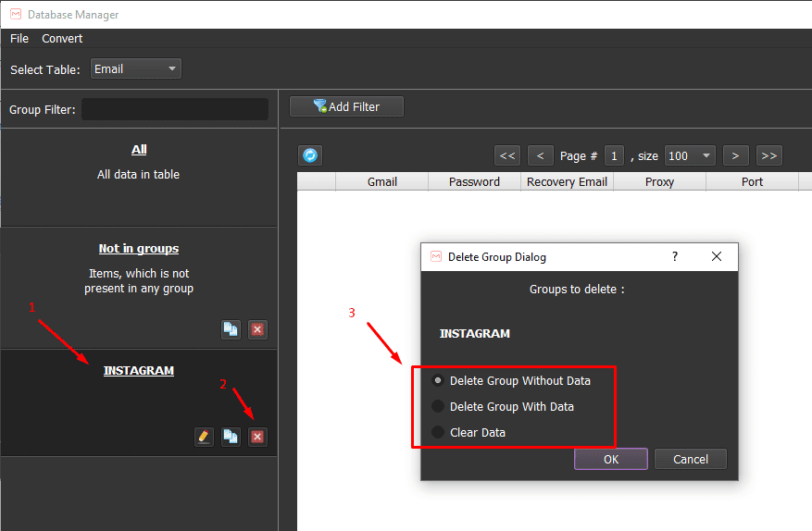This screenshot has width=812, height=531.
Task: Click the copy icon under Not in groups
Action: [231, 329]
